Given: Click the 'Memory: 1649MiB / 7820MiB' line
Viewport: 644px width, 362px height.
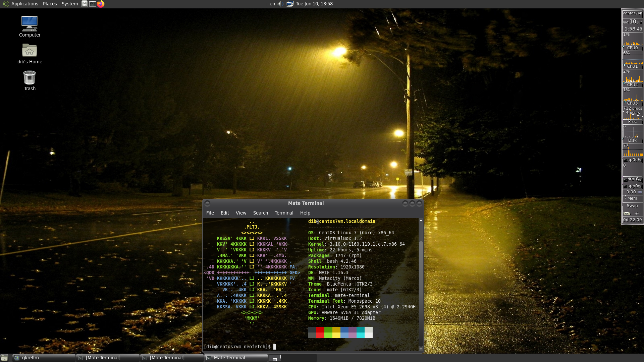Looking at the screenshot, I should tap(341, 318).
